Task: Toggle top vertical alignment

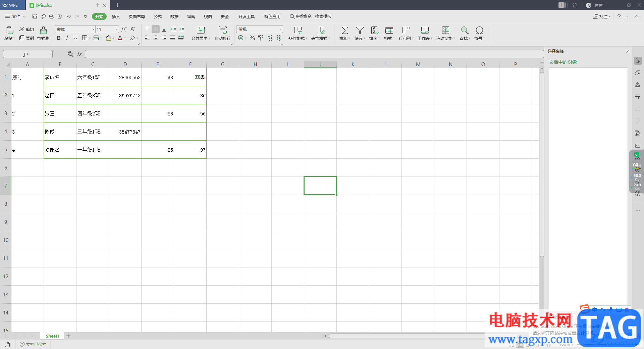Action: (147, 29)
